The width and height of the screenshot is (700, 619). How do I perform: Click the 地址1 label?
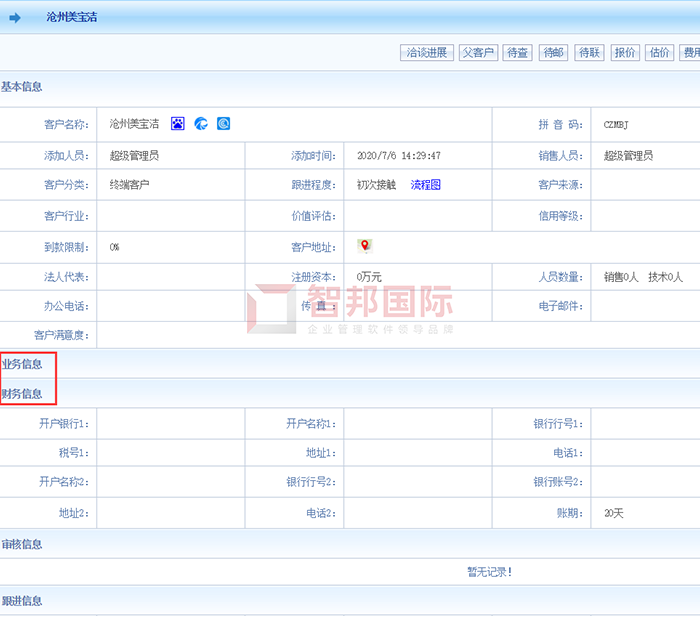coord(321,453)
